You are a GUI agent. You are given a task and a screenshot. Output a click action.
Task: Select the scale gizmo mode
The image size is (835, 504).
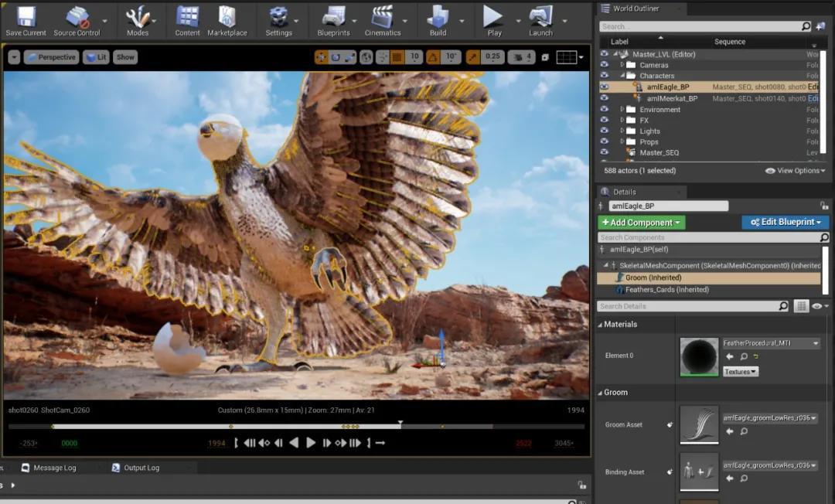tap(350, 57)
